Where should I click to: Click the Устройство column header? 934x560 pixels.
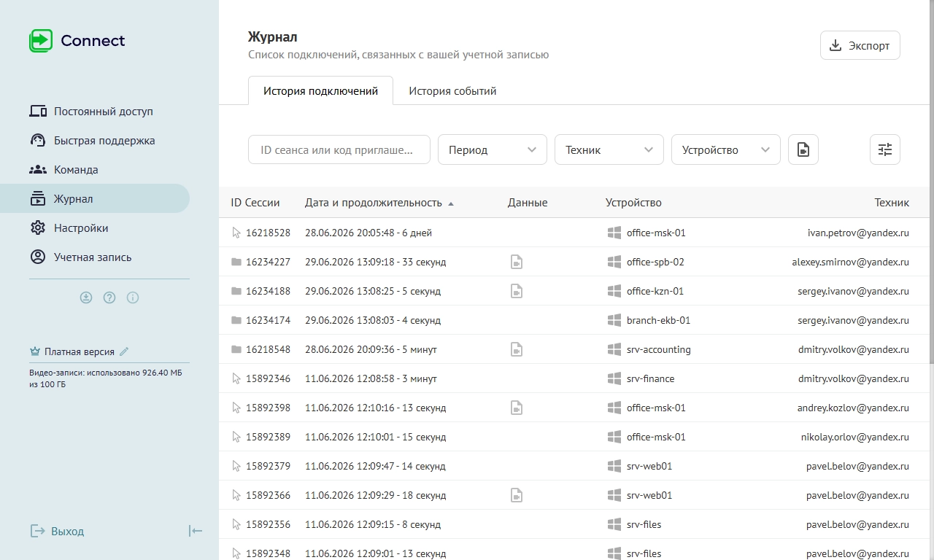point(633,203)
